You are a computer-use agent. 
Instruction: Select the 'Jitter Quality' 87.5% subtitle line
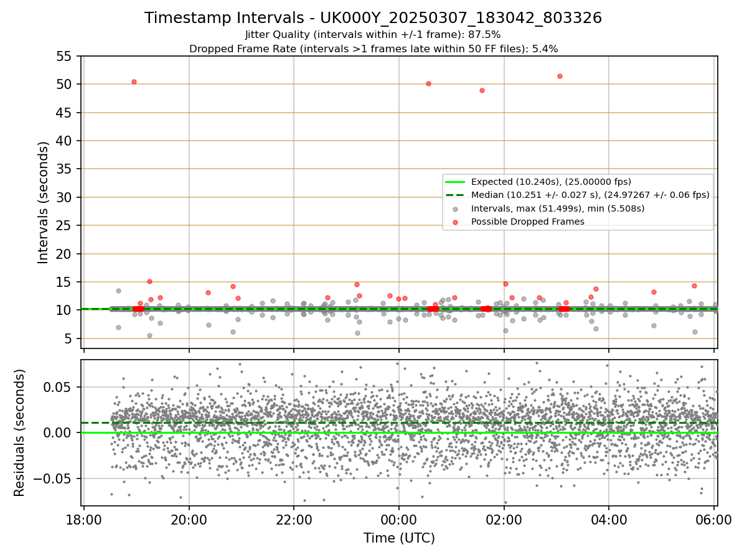(373, 35)
